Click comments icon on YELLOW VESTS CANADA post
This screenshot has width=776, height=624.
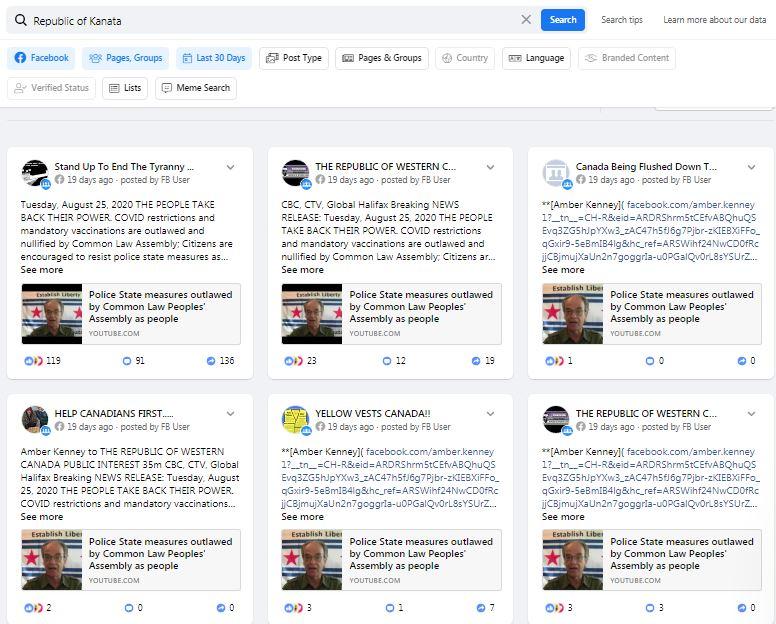390,608
